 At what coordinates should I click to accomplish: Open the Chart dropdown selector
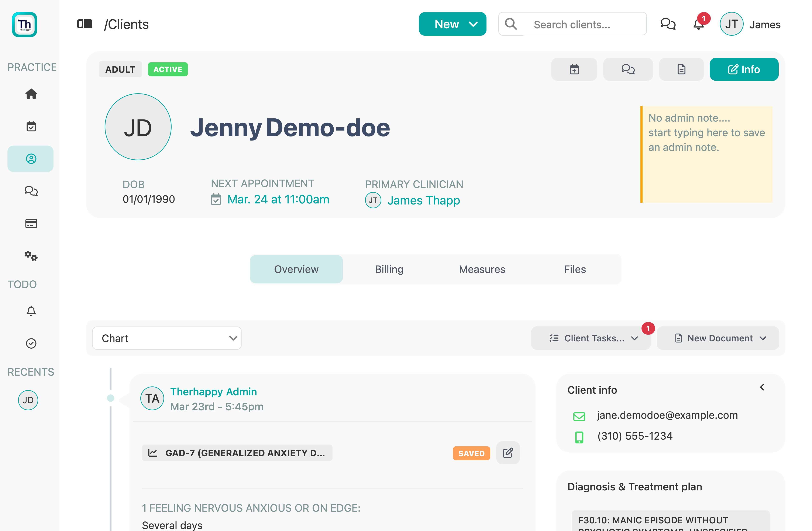167,338
